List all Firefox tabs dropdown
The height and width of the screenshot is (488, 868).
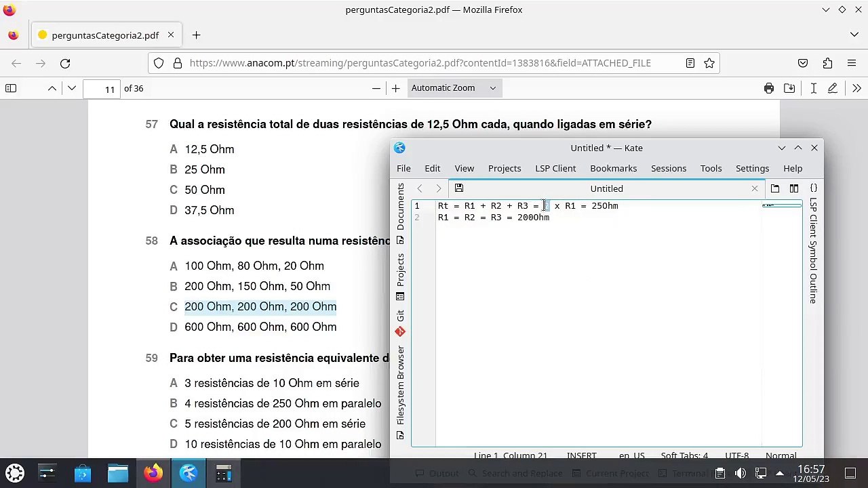pyautogui.click(x=854, y=35)
